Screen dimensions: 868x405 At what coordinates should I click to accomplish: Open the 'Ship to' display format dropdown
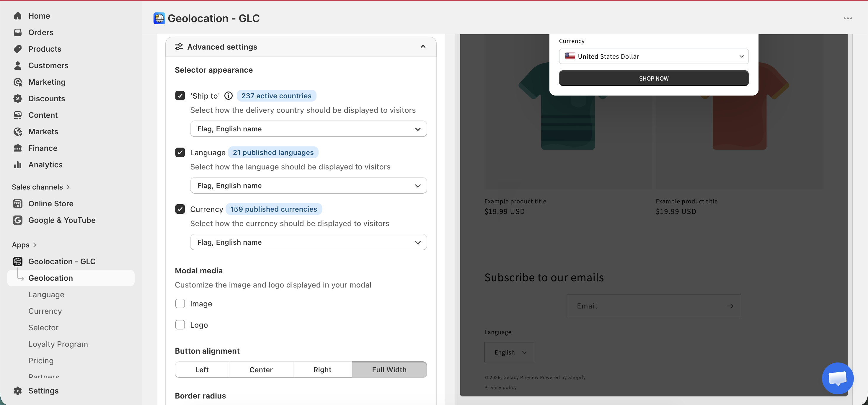(x=308, y=129)
